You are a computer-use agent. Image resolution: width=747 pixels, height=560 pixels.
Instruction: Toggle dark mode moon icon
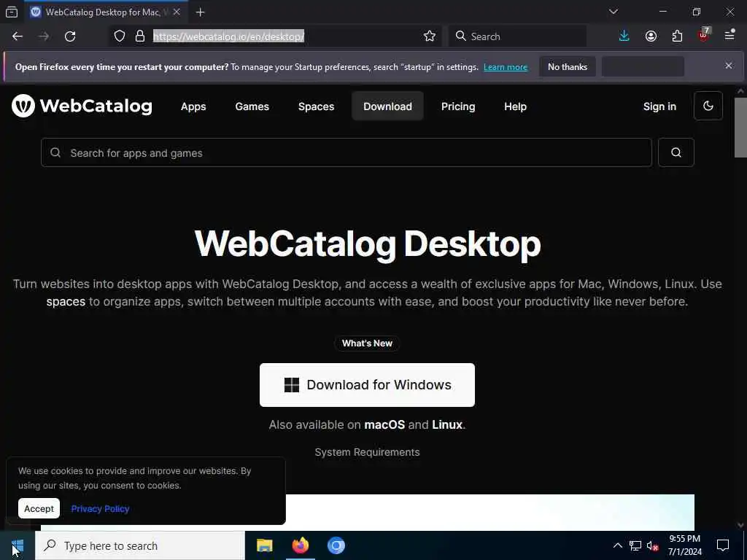708,106
